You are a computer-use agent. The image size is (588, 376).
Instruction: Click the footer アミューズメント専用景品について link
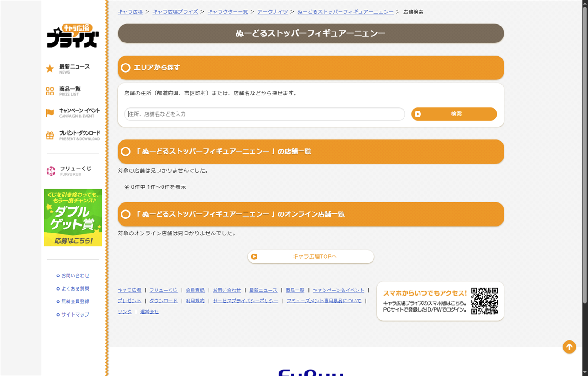click(324, 301)
